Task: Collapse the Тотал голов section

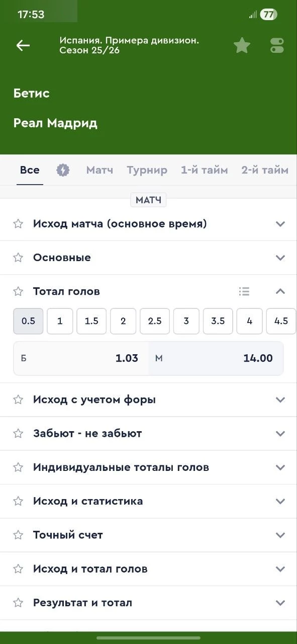Action: [x=280, y=291]
